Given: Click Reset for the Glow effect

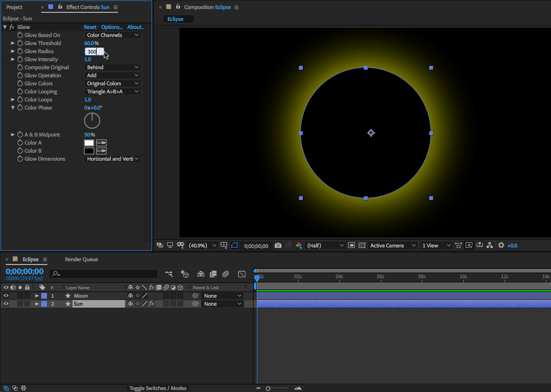Looking at the screenshot, I should (90, 27).
